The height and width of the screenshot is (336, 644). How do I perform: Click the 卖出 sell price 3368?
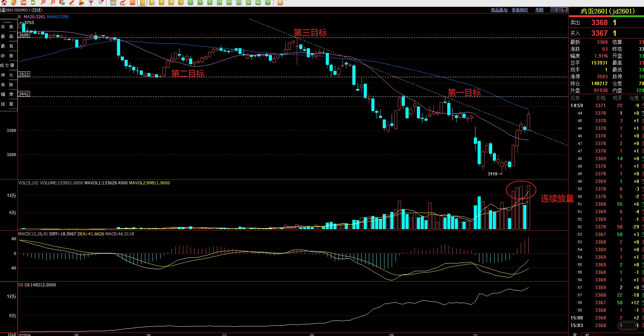pos(599,22)
